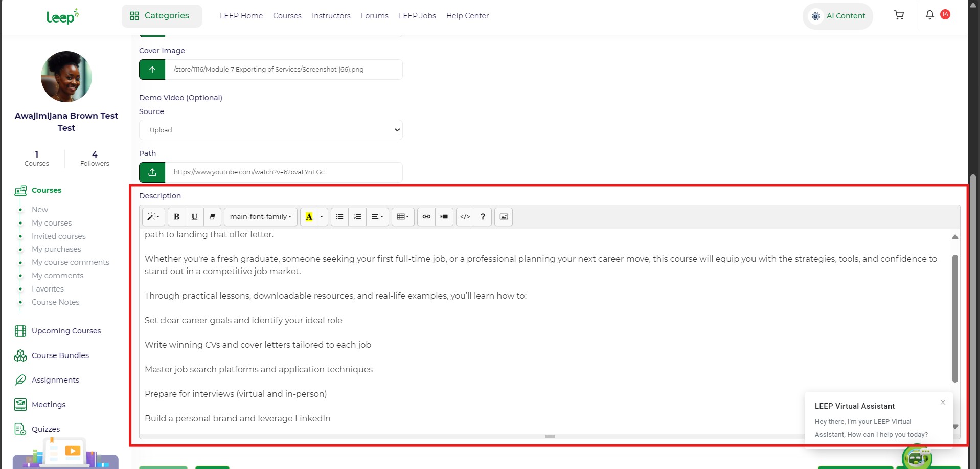Go to Course Bundles in the sidebar
The height and width of the screenshot is (469, 980).
pos(60,355)
